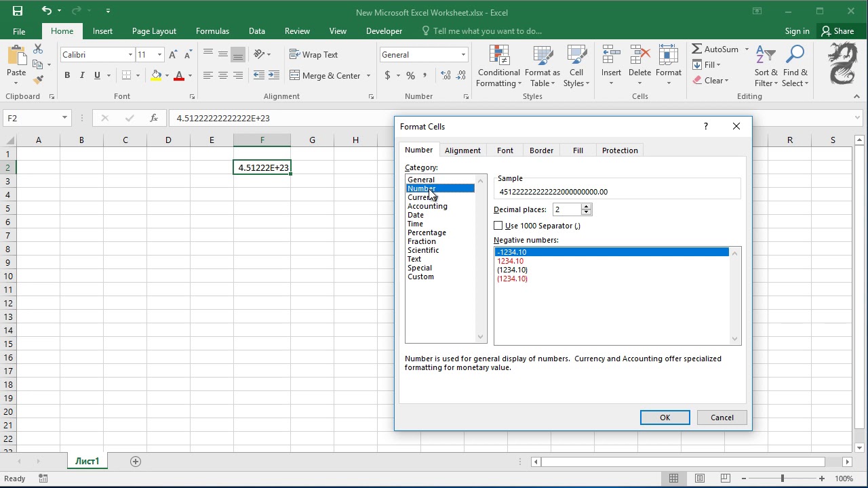Open the Font name Calibri dropdown
The height and width of the screenshot is (488, 868).
tap(130, 55)
